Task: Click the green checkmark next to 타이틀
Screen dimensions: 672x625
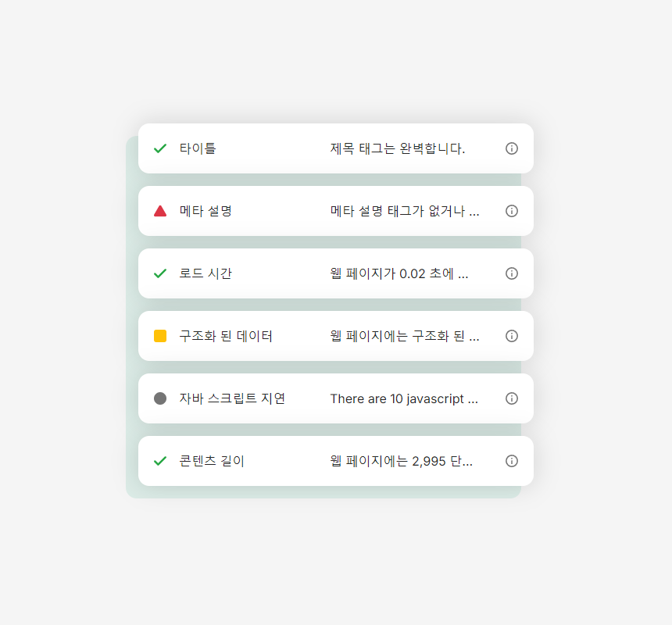Action: 160,148
